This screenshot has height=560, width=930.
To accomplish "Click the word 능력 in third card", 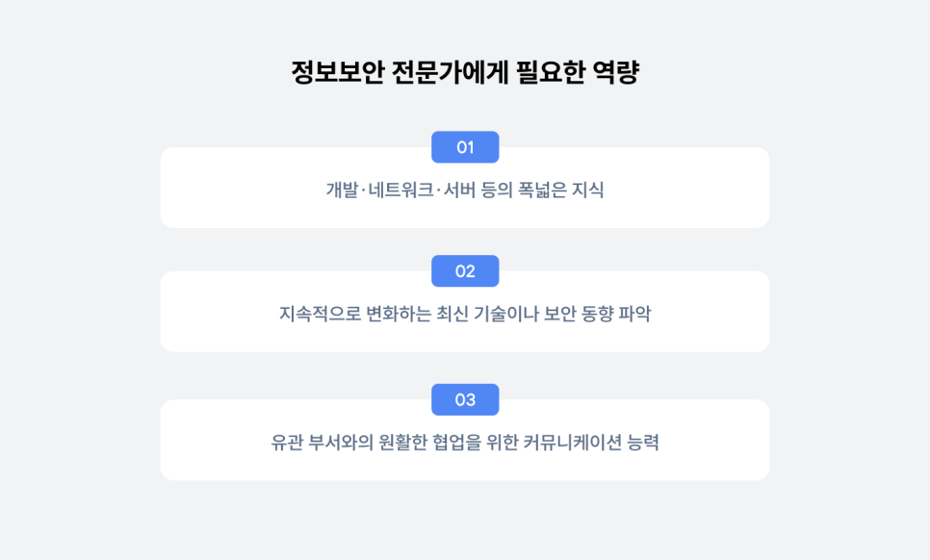I will click(643, 442).
